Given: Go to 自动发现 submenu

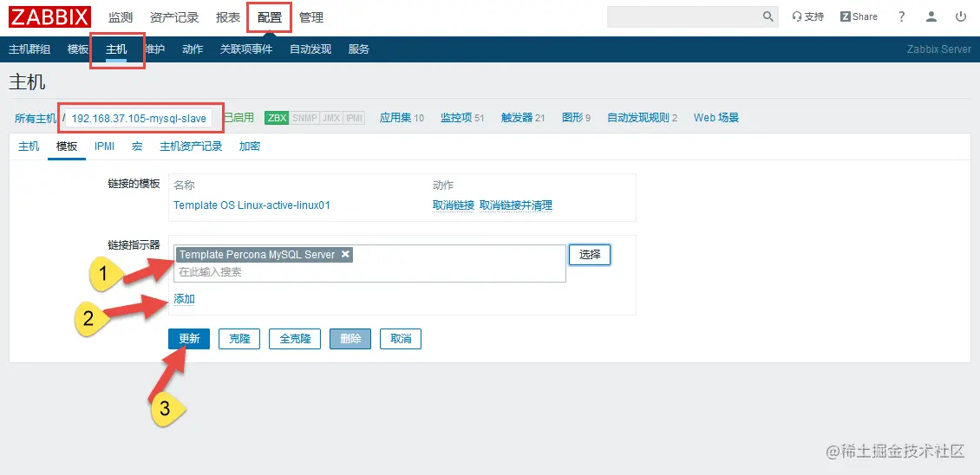Looking at the screenshot, I should point(310,49).
